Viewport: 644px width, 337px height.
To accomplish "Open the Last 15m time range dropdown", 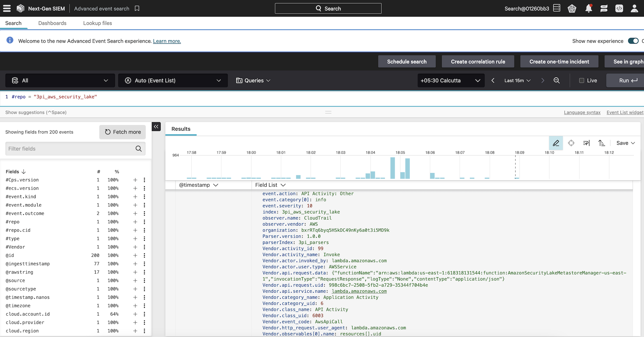I will pyautogui.click(x=517, y=81).
